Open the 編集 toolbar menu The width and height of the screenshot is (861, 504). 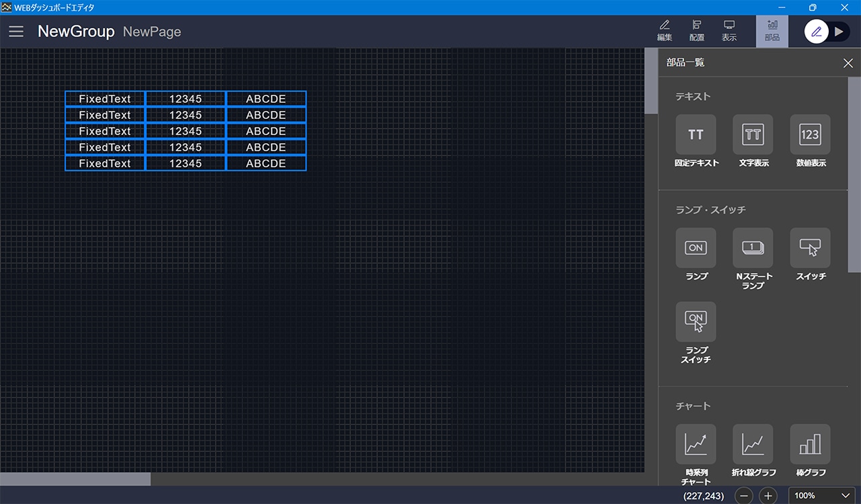pos(665,31)
